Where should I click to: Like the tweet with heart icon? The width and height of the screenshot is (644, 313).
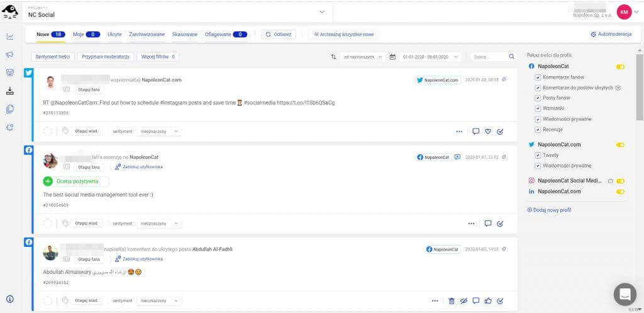[488, 132]
